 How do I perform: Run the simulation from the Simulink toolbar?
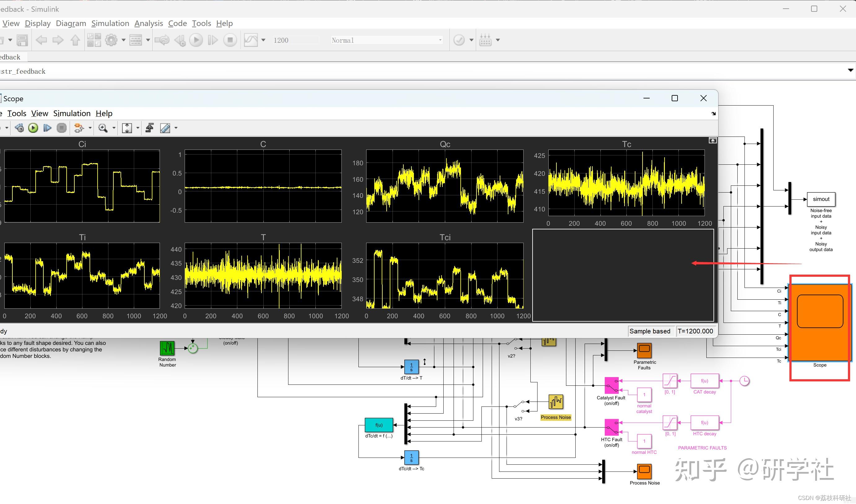point(196,40)
